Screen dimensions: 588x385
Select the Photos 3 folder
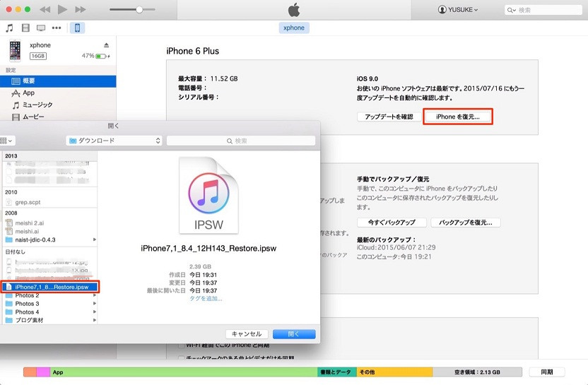[x=49, y=304]
